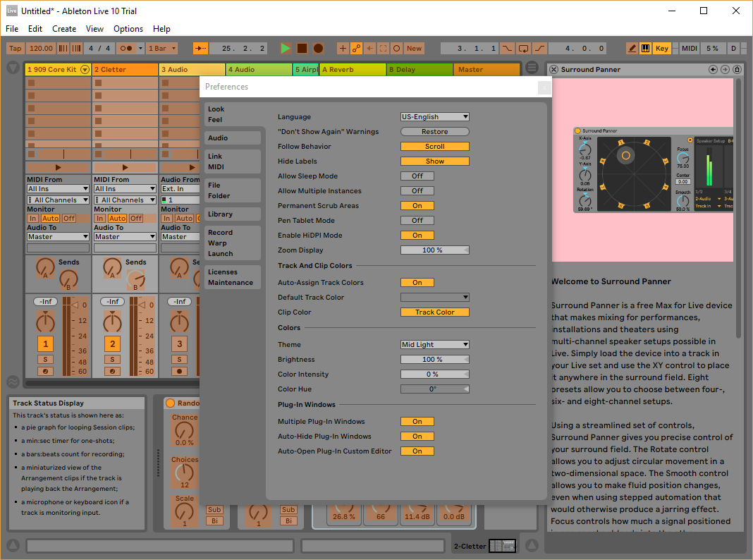Toggle the Metronome icon
The width and height of the screenshot is (753, 560).
125,48
